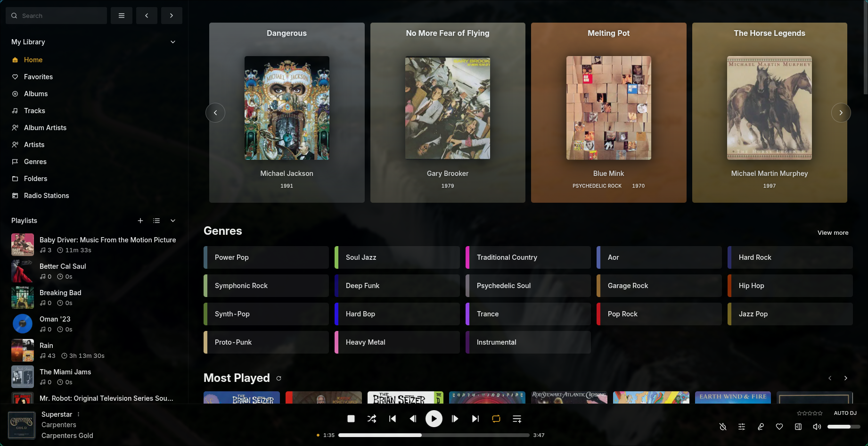The image size is (868, 446).
Task: Go to the next Most Played page
Action: click(x=846, y=378)
